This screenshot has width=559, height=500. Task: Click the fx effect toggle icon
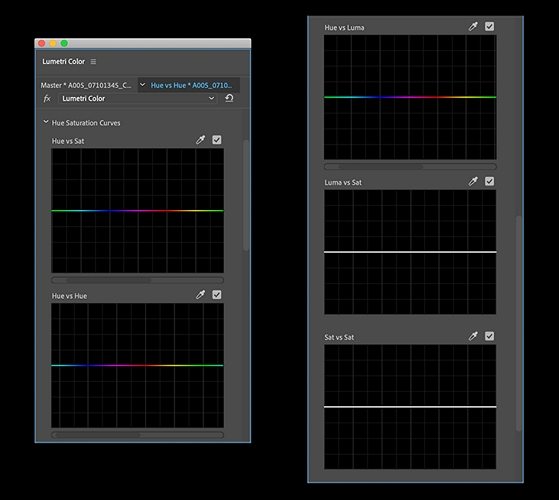pos(47,98)
